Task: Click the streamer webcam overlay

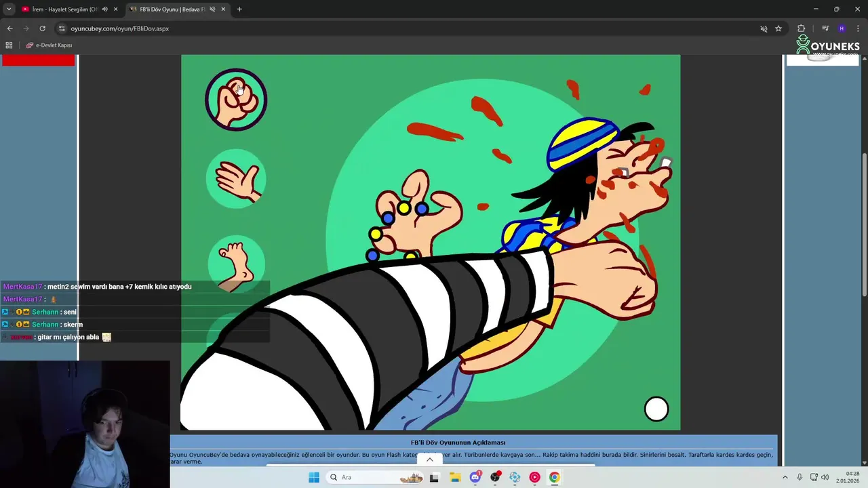Action: [x=85, y=424]
